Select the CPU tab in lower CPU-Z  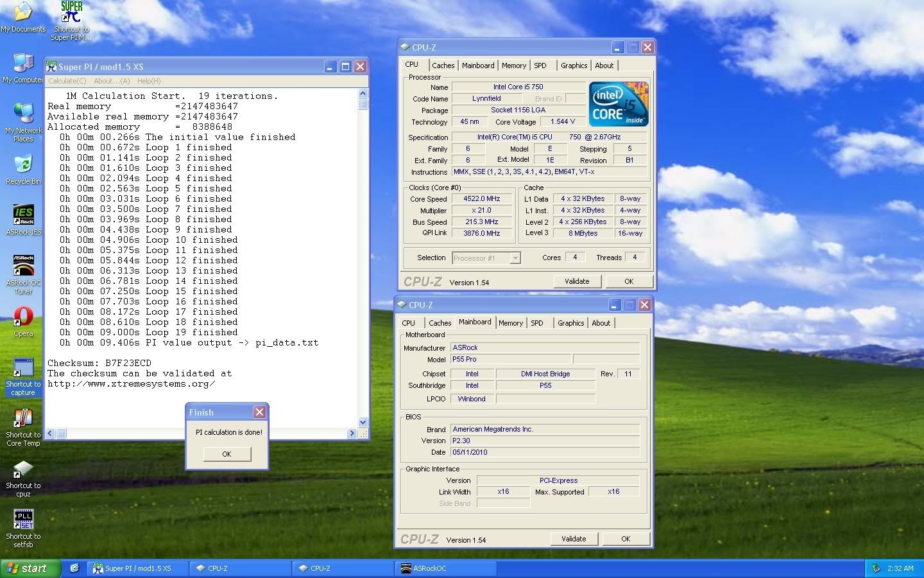click(408, 323)
